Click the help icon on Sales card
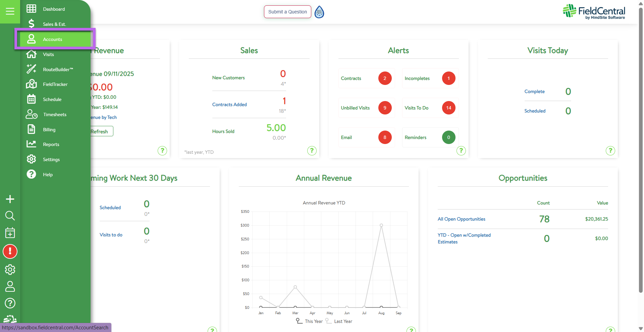Screen dimensions: 644x332 pyautogui.click(x=312, y=151)
